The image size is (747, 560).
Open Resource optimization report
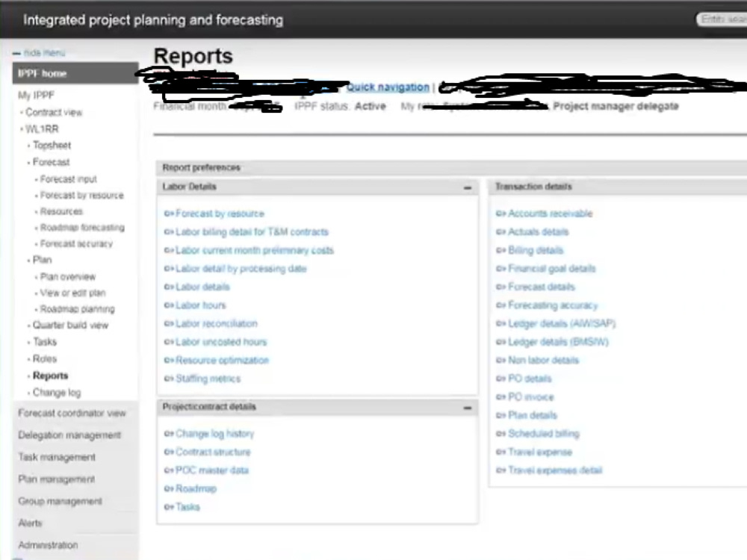(222, 360)
